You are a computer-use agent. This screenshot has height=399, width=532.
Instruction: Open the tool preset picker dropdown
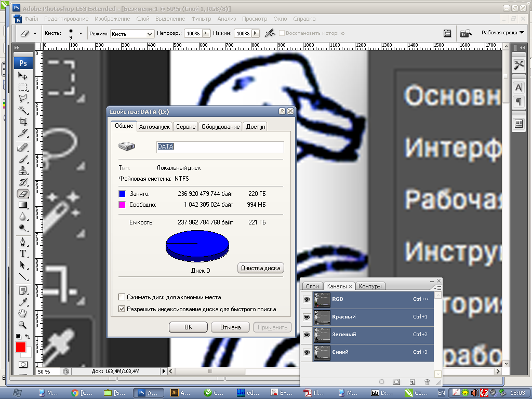coord(35,33)
